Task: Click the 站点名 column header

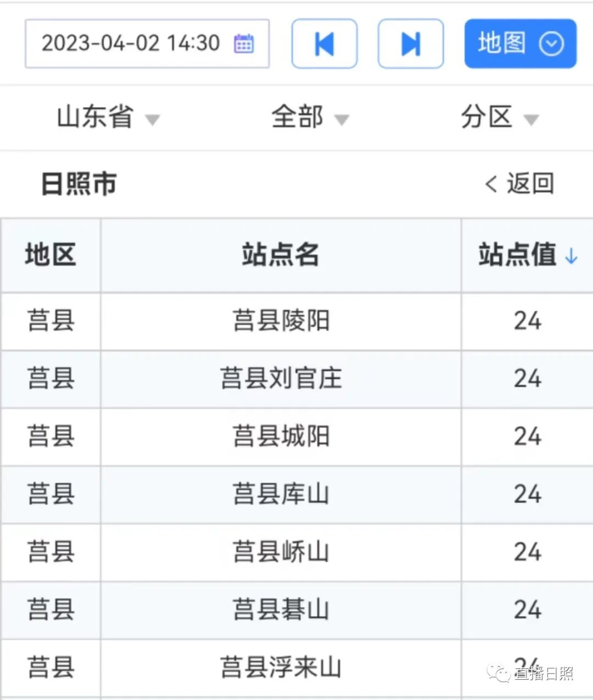Action: tap(281, 255)
